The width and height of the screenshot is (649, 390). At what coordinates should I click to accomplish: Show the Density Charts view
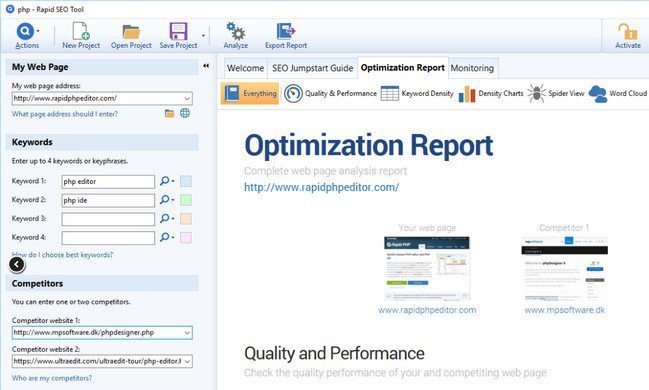[491, 93]
